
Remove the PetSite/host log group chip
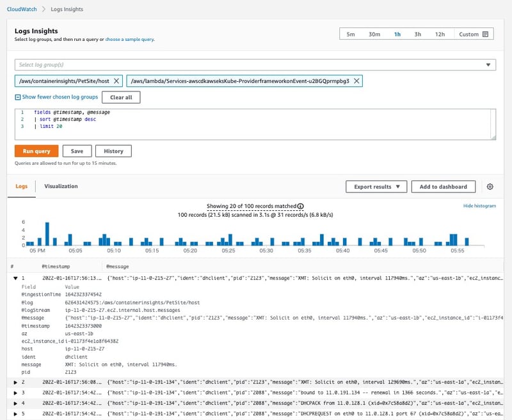click(x=116, y=81)
